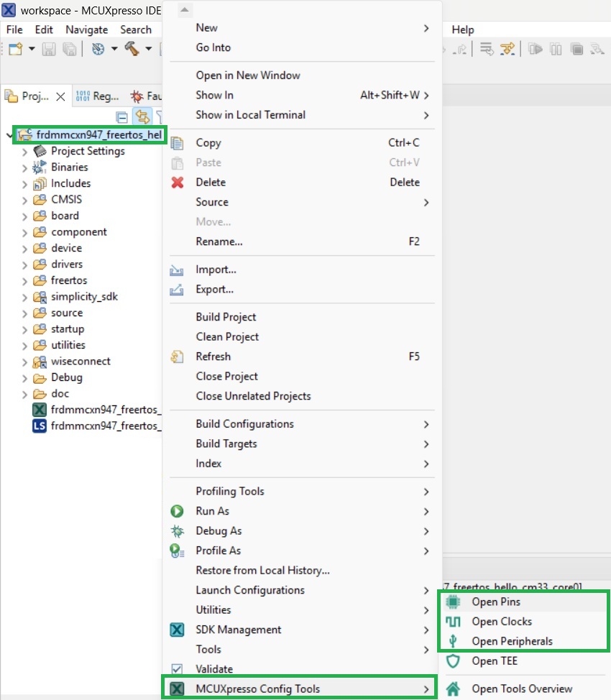Delete the selected project via red X entry

pos(211,182)
